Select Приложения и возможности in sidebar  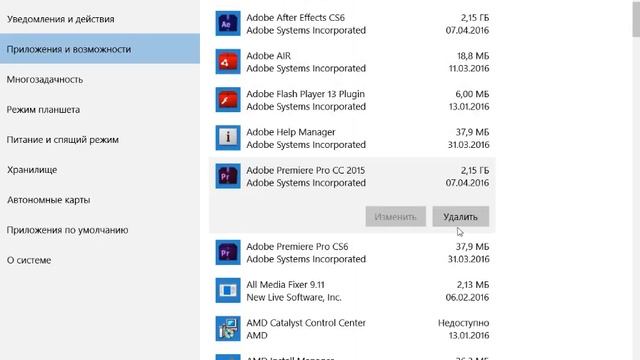click(x=100, y=49)
